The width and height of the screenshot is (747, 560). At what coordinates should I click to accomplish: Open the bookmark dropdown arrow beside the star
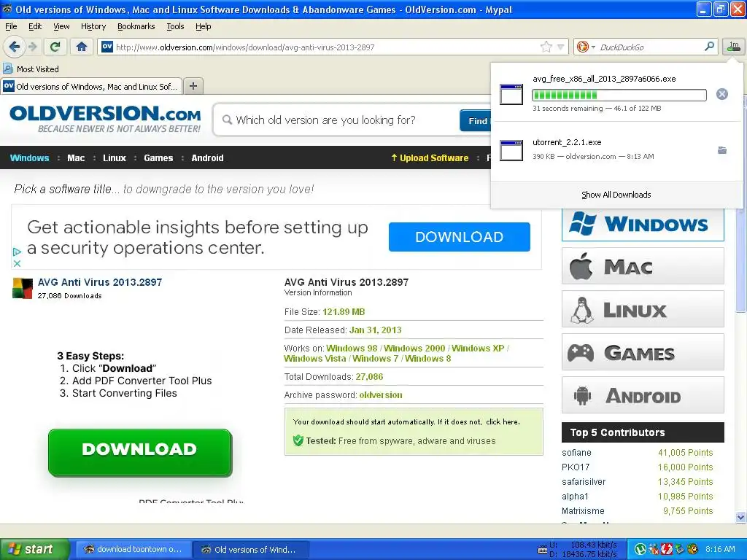pyautogui.click(x=561, y=47)
